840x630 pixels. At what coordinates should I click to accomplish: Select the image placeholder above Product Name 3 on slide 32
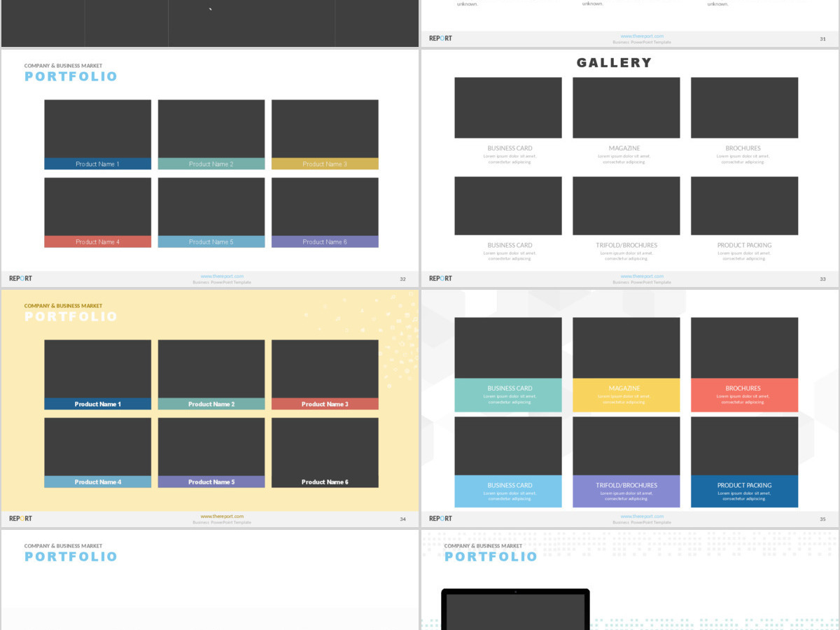(325, 129)
